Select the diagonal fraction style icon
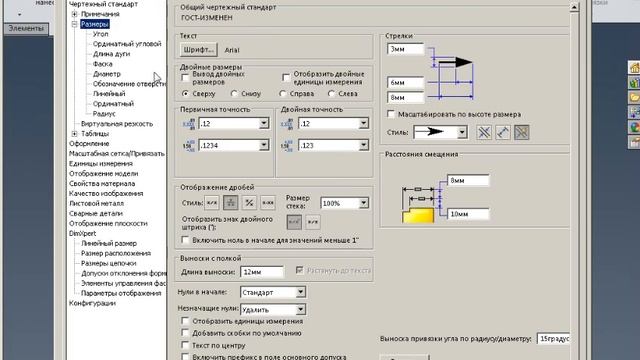Viewport: 640px width, 360px height. click(249, 202)
